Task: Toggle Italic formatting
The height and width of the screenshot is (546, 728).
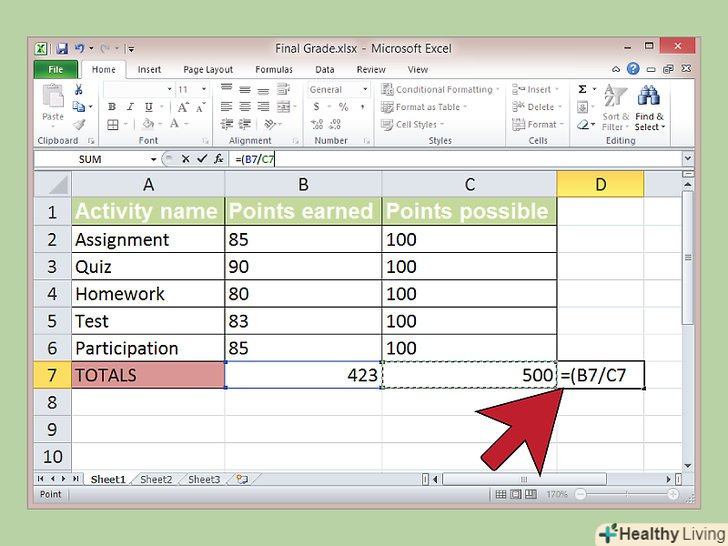Action: click(127, 107)
